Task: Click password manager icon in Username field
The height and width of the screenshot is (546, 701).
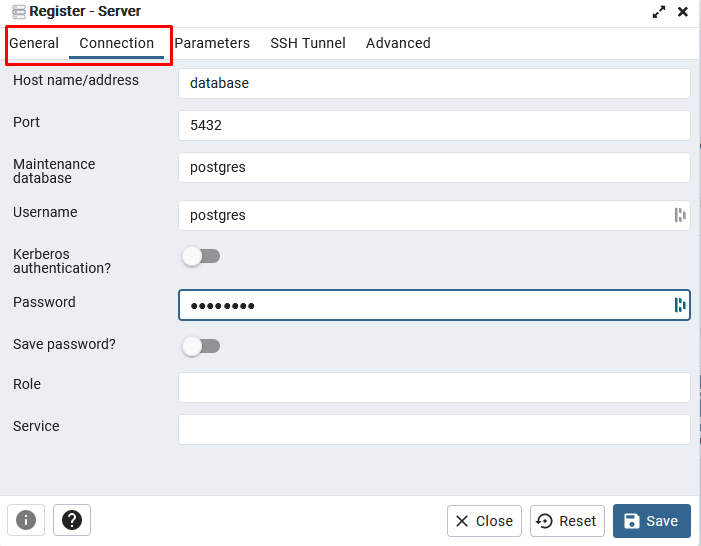Action: coord(680,215)
